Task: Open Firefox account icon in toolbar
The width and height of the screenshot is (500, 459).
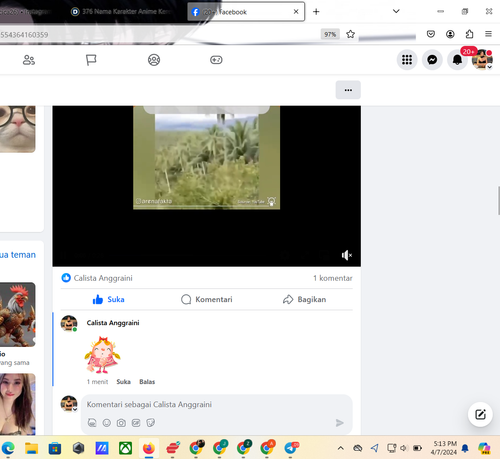Action: pos(450,34)
